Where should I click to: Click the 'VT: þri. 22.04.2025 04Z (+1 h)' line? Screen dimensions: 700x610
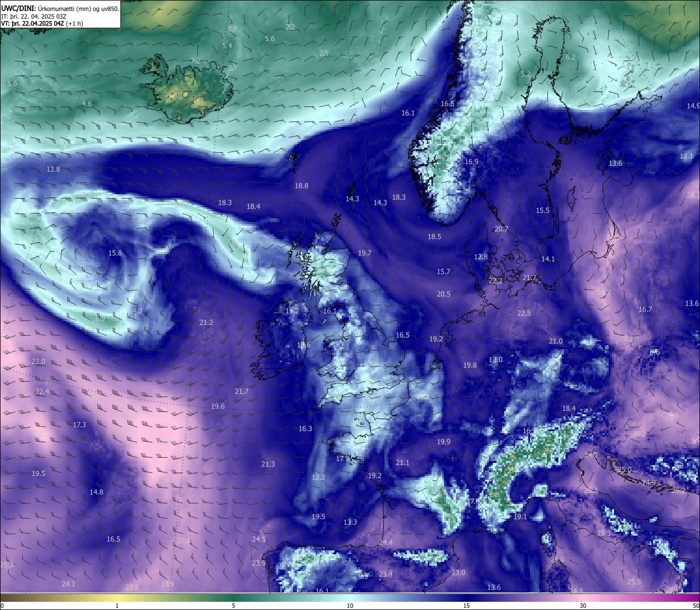click(x=42, y=24)
